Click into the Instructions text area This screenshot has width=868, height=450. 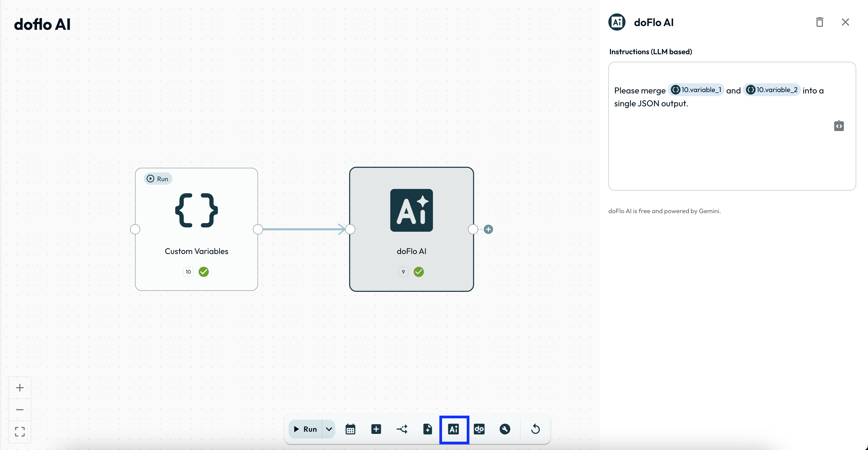point(732,126)
